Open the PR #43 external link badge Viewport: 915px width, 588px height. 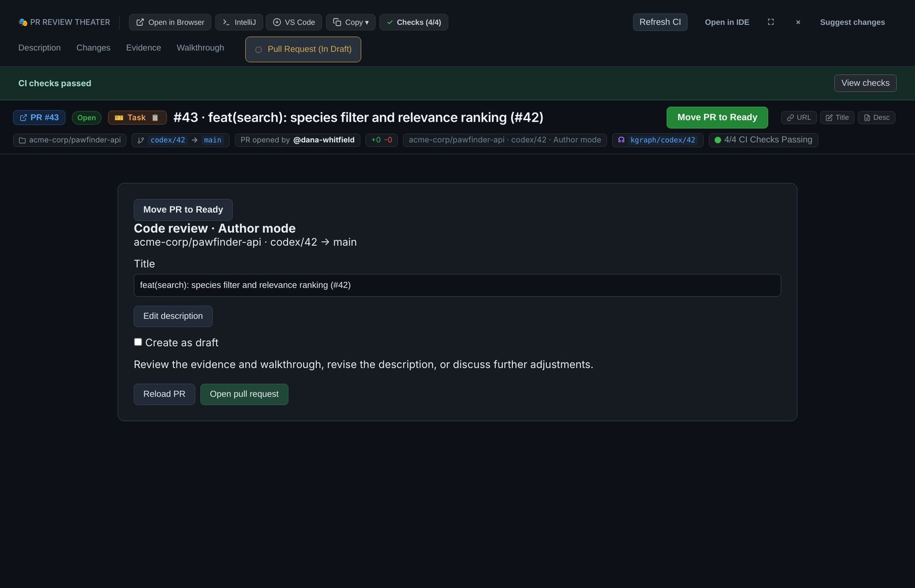pyautogui.click(x=39, y=118)
